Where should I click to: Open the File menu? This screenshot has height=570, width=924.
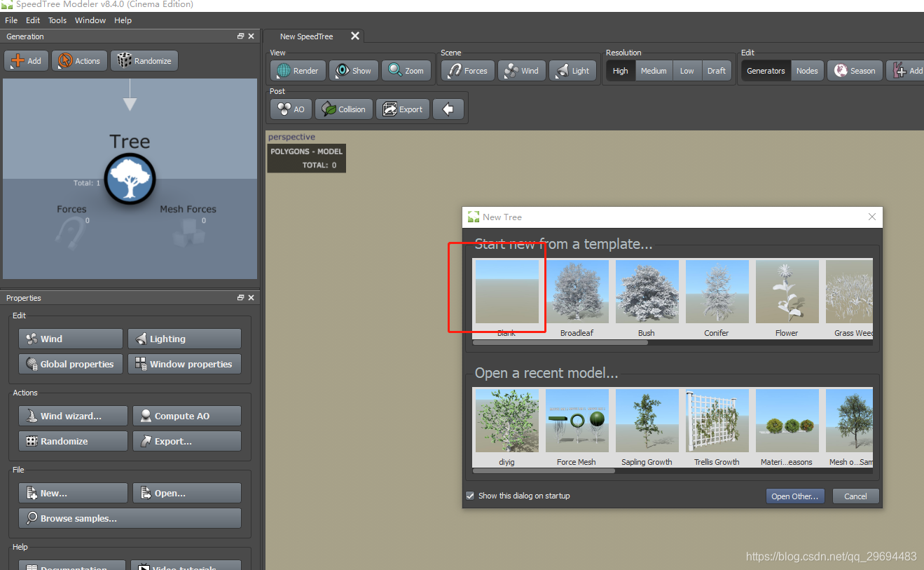11,20
